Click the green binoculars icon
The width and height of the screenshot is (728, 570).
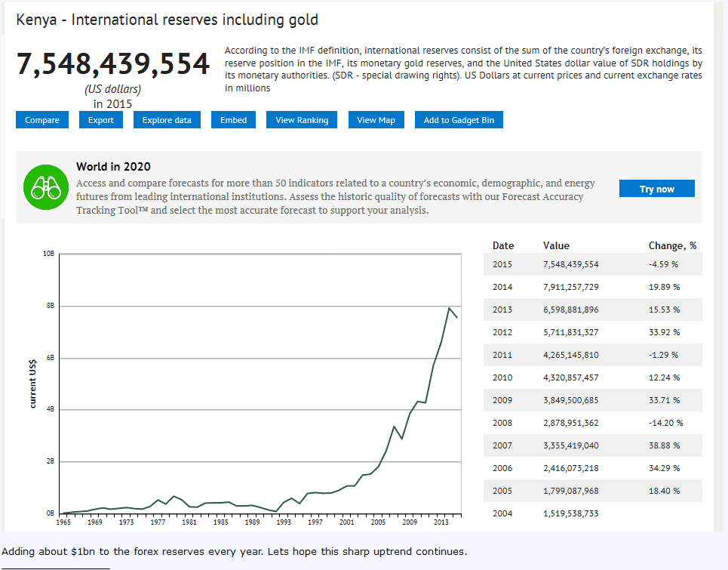tap(46, 187)
